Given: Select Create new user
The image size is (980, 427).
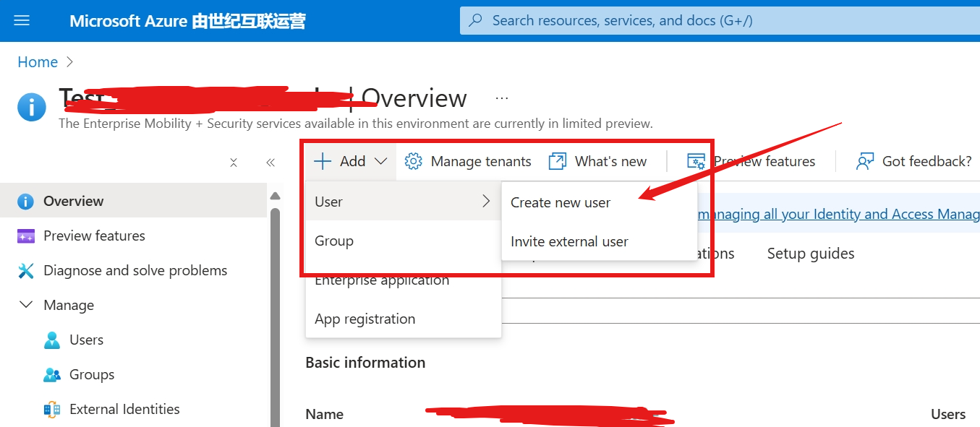Looking at the screenshot, I should click(x=561, y=203).
